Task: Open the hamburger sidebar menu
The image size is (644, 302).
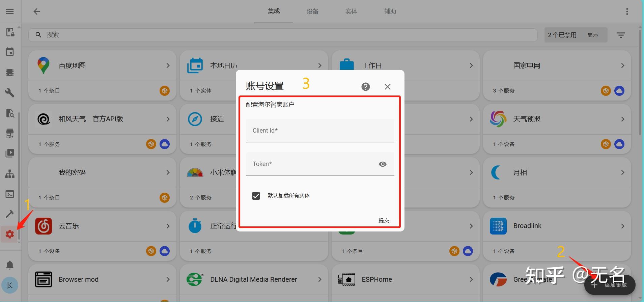Action: (10, 11)
